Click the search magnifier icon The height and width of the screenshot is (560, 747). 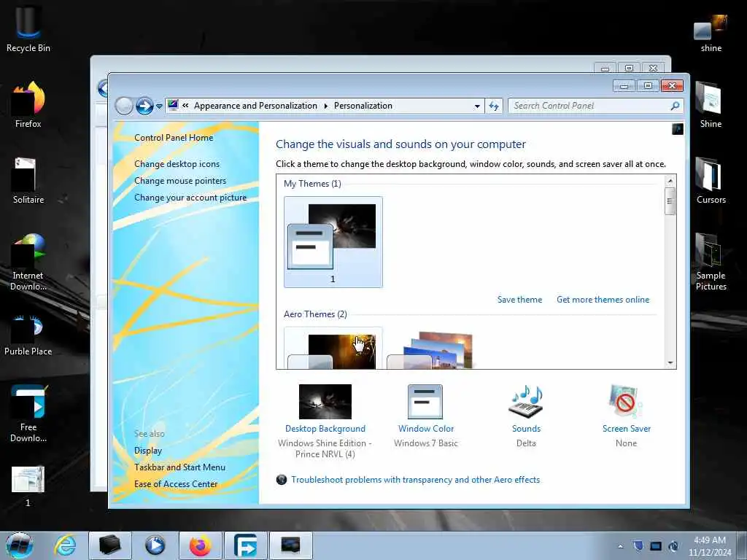click(675, 106)
